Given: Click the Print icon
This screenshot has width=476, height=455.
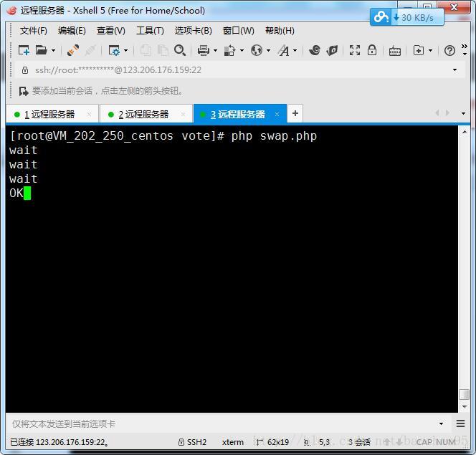Looking at the screenshot, I should click(x=204, y=50).
